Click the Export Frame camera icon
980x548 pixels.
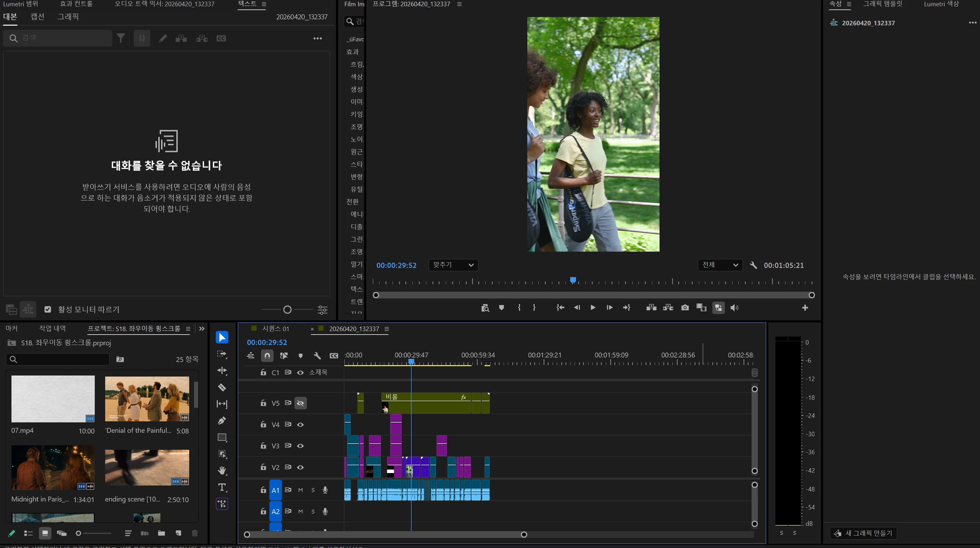pos(685,307)
